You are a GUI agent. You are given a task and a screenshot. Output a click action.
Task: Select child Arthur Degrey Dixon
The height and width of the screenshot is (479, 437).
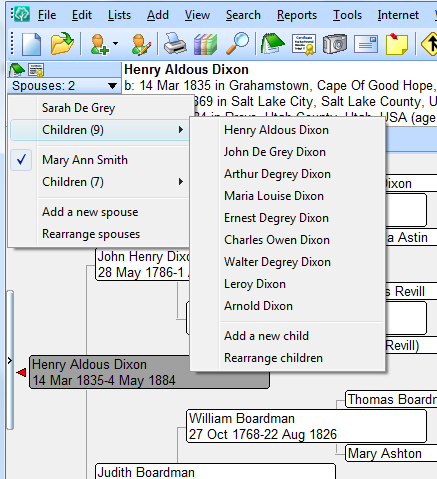pos(287,174)
